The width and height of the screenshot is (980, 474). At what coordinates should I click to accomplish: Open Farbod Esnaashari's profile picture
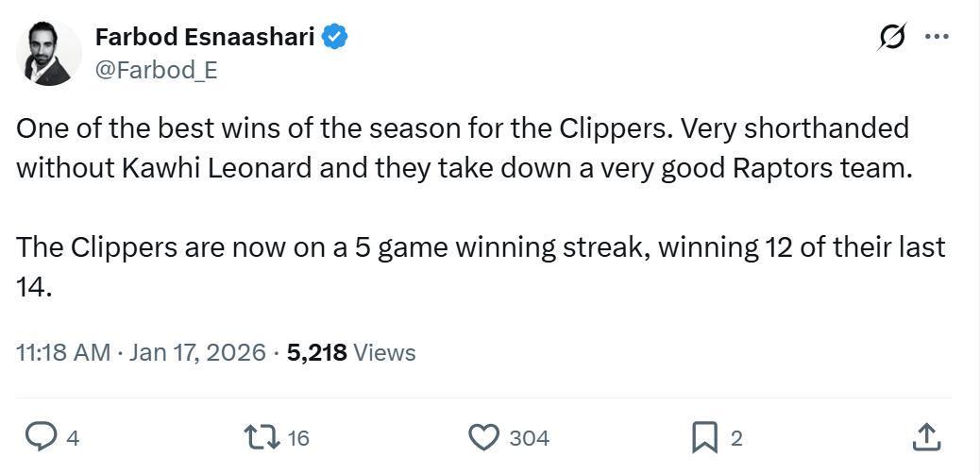click(49, 53)
